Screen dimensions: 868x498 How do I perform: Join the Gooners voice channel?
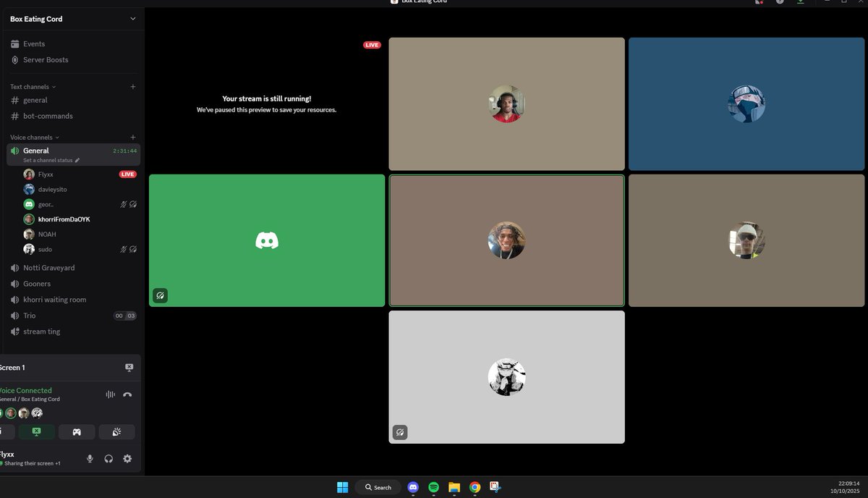72,284
